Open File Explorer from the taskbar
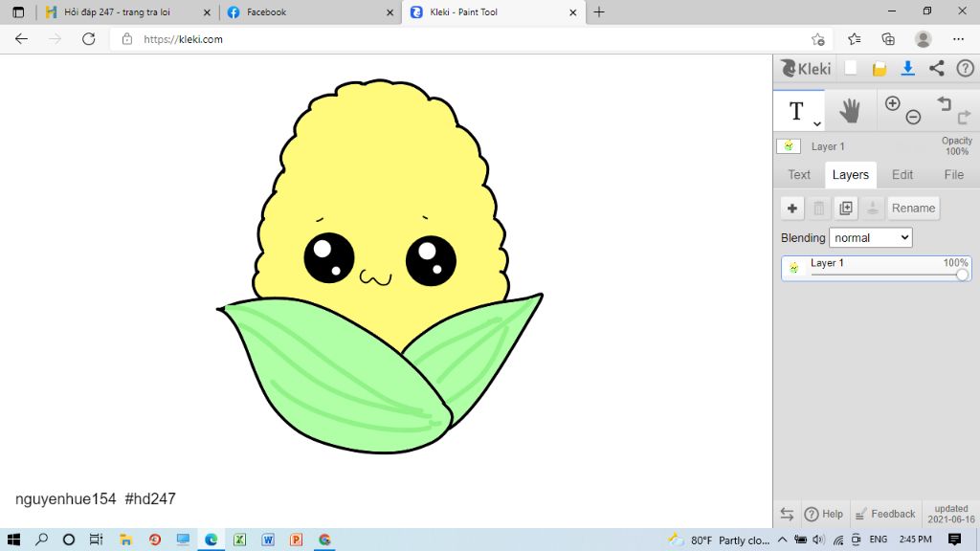980x551 pixels. [125, 540]
